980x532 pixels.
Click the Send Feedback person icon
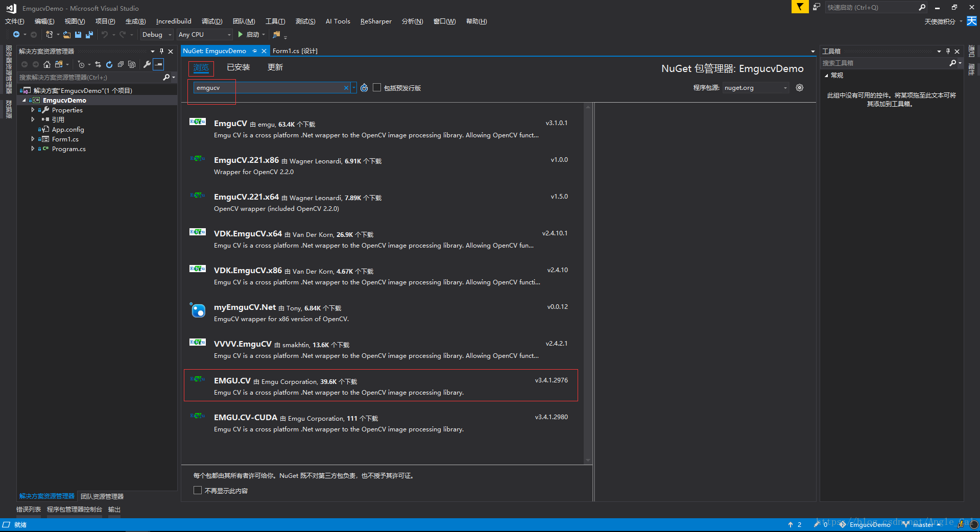coord(817,7)
